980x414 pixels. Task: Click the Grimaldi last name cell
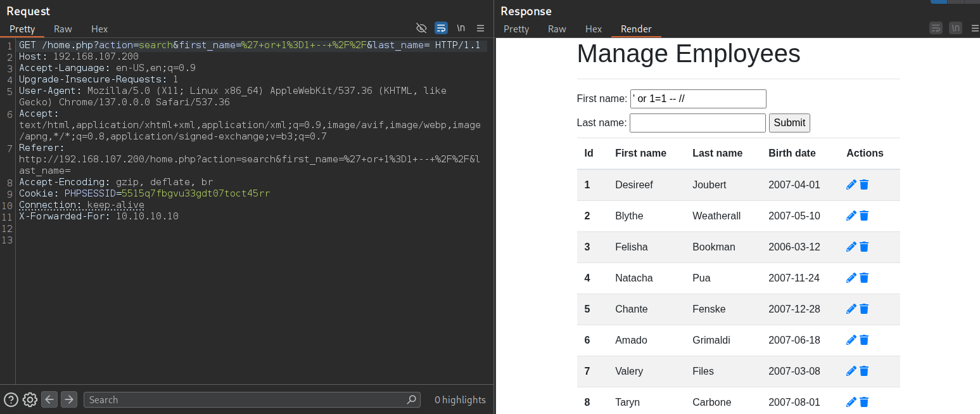pos(711,340)
